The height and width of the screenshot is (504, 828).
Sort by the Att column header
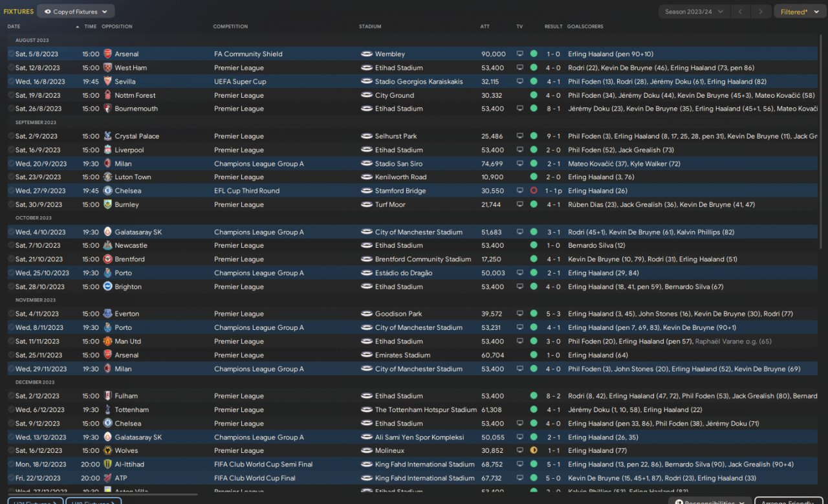[x=485, y=27]
